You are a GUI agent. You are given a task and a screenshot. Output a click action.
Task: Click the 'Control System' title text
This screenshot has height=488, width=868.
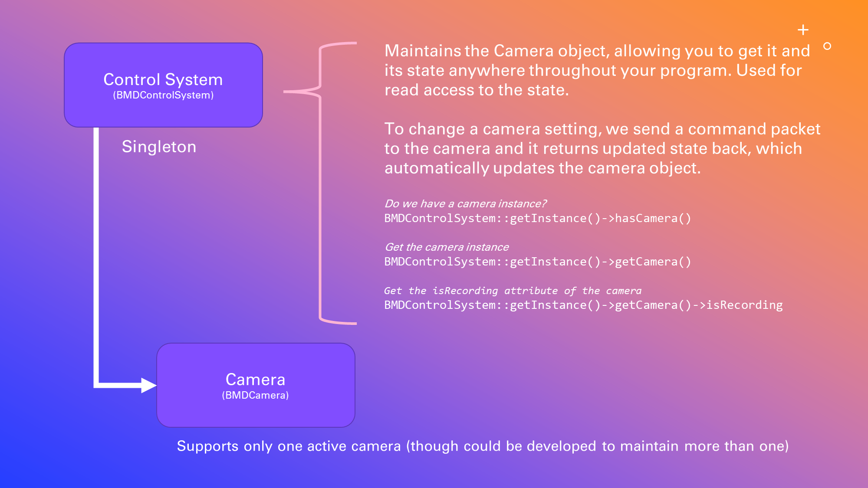click(x=163, y=79)
